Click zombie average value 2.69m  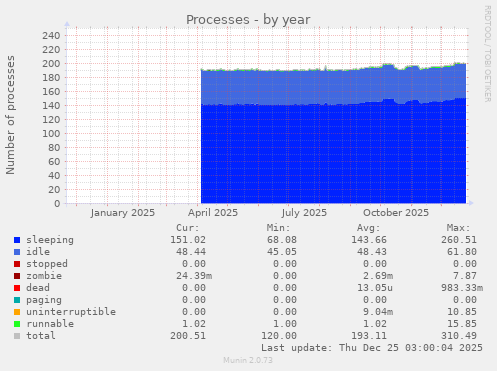pyautogui.click(x=378, y=276)
